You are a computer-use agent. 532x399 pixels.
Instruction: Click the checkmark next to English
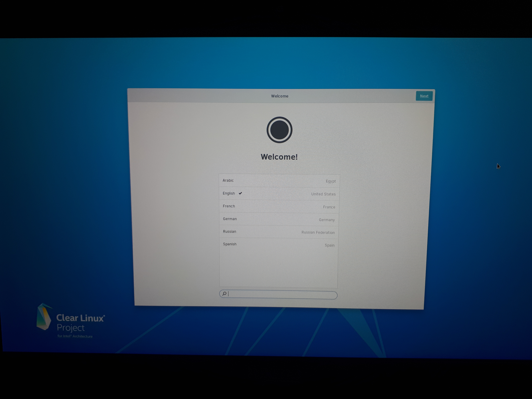tap(240, 193)
